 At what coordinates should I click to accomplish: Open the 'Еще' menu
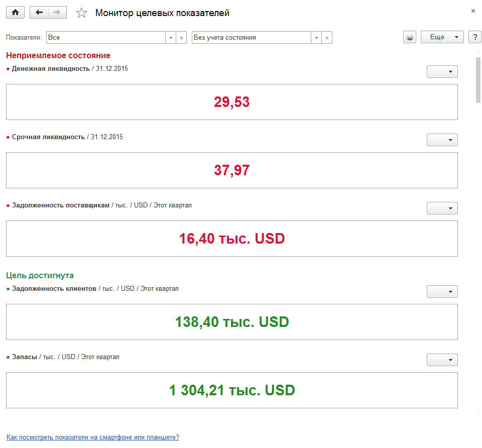[x=442, y=38]
